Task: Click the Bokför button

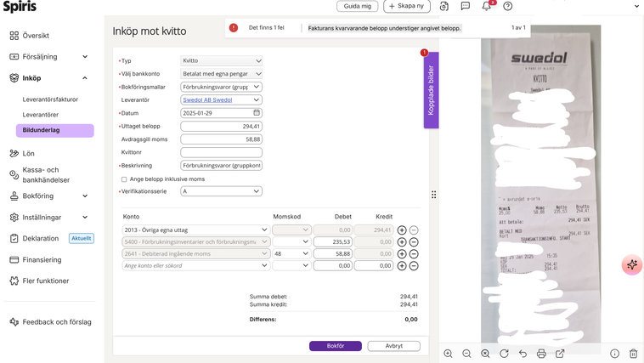Action: point(336,346)
